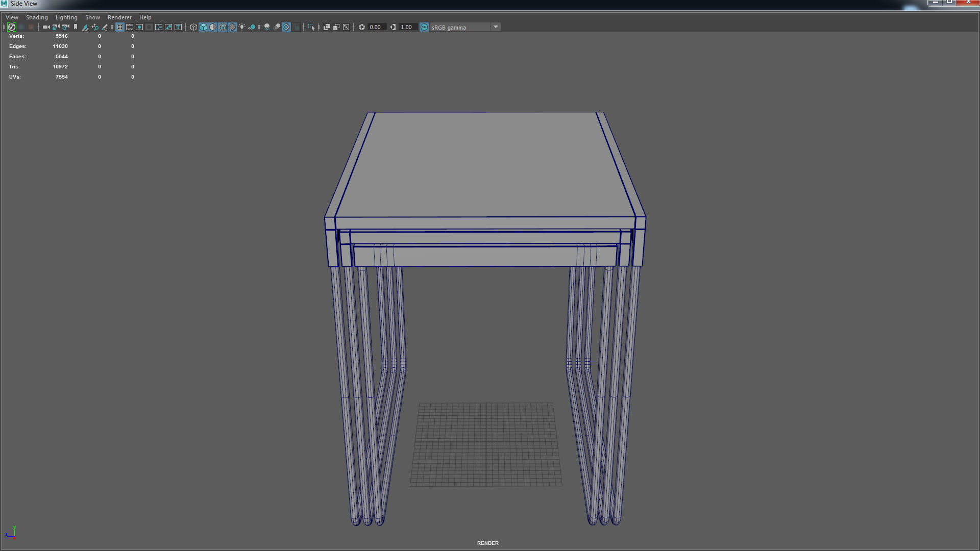This screenshot has height=551, width=980.
Task: Toggle the Gate Mask icon
Action: [x=149, y=27]
